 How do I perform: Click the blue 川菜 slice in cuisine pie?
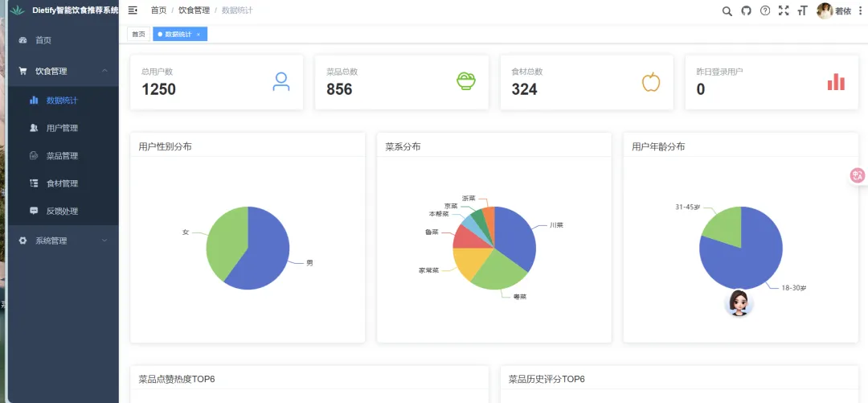coord(515,236)
